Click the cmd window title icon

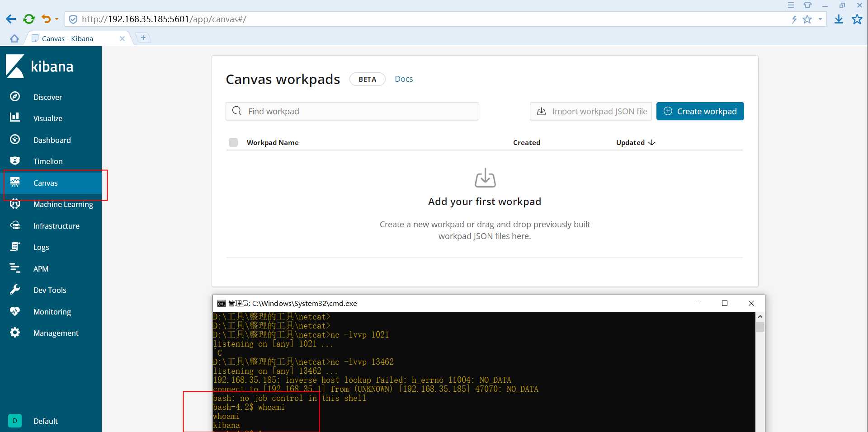pos(222,303)
